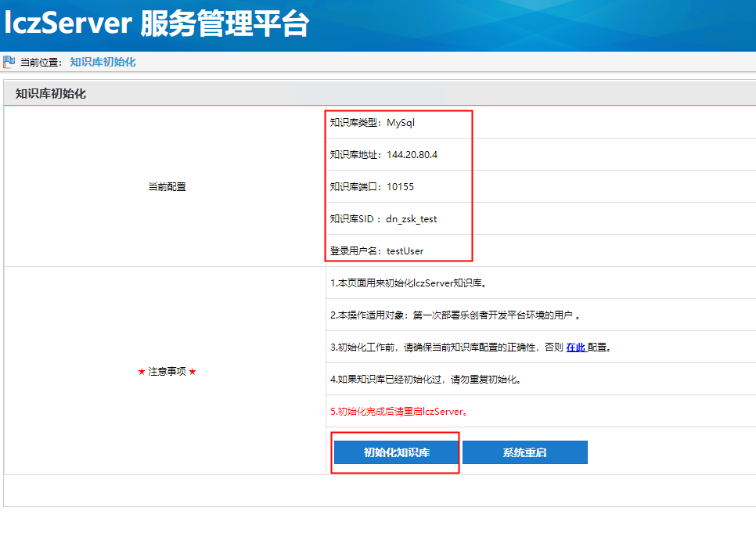
Task: Click the right red star after 注意事项
Action: (x=193, y=371)
